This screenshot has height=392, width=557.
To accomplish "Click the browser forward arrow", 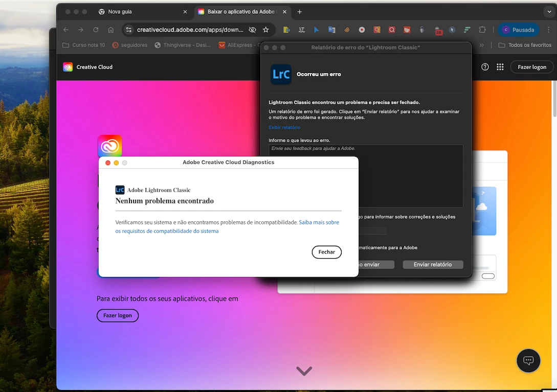I will [x=81, y=30].
